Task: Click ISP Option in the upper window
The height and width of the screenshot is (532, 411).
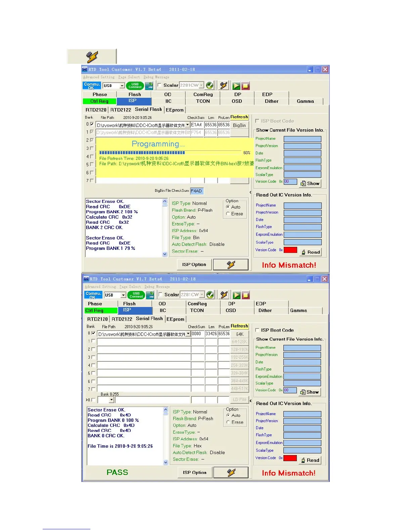Action: [194, 265]
